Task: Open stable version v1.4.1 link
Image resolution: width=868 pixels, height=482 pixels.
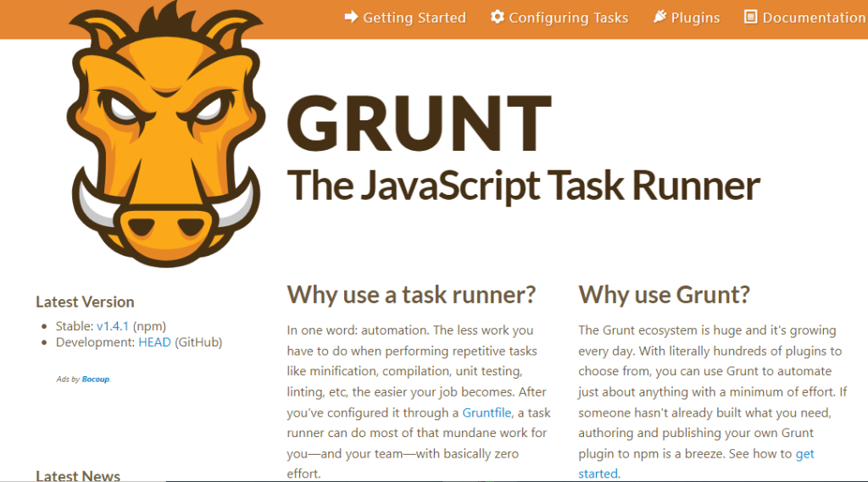Action: click(113, 326)
